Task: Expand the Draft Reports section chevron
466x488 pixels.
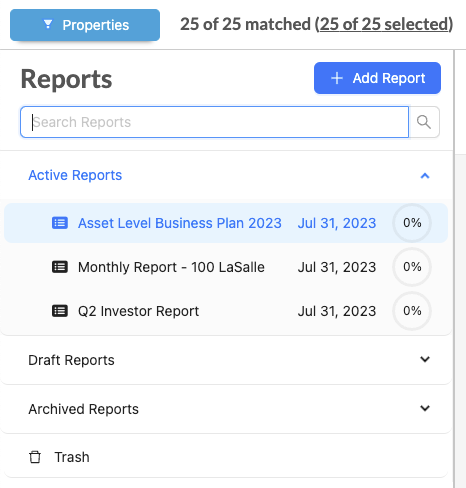Action: pyautogui.click(x=425, y=359)
